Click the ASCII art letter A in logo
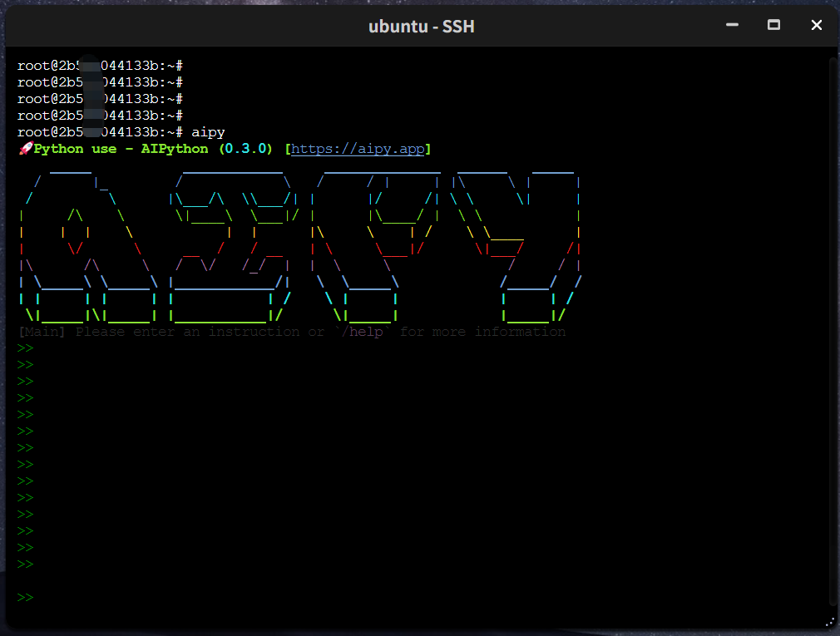This screenshot has width=840, height=636. coord(87,249)
